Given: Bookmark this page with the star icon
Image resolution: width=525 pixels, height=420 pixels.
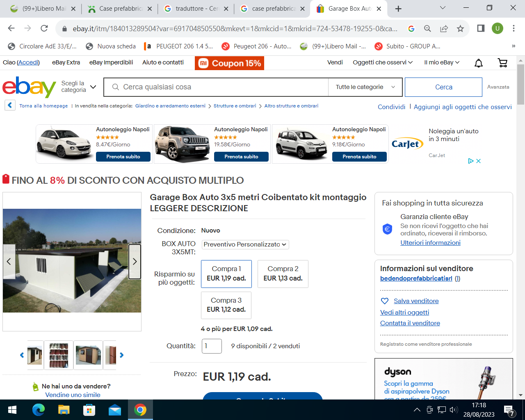Looking at the screenshot, I should (460, 28).
